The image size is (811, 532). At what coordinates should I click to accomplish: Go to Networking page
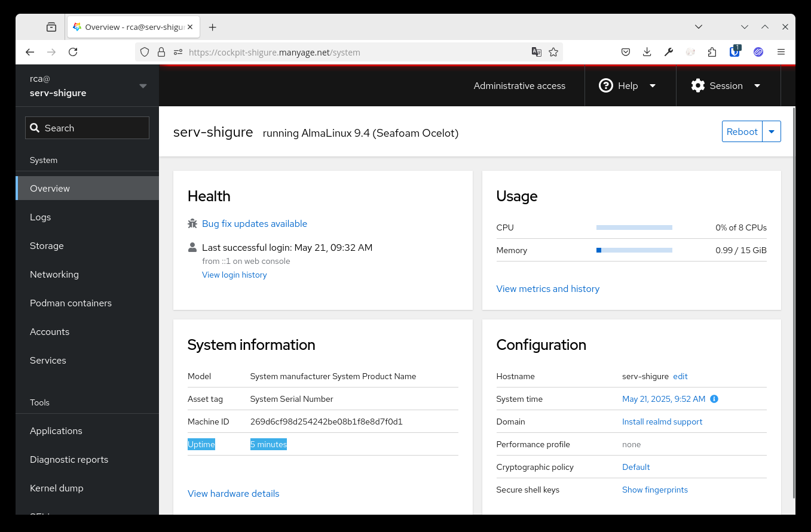pyautogui.click(x=87, y=274)
